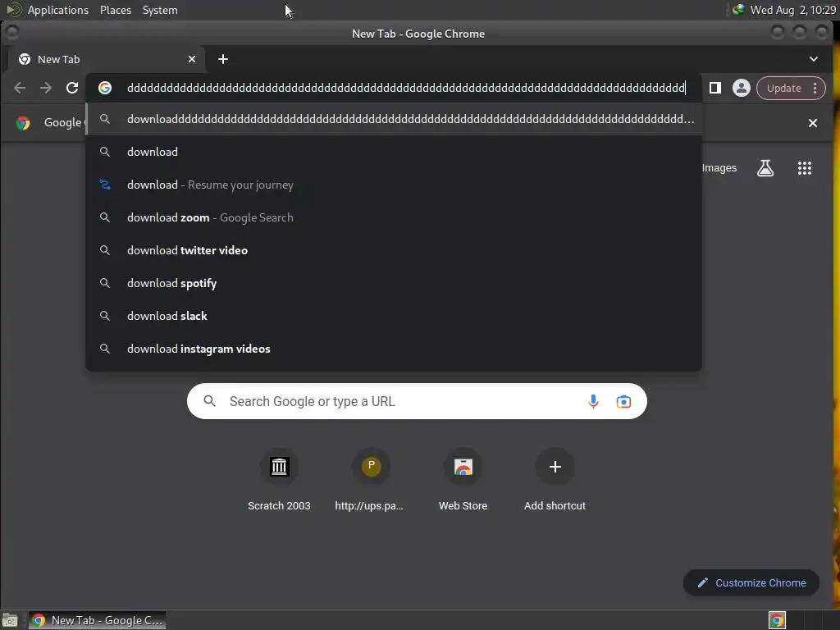Click the 'Search Google or type a URL' box

tap(417, 401)
